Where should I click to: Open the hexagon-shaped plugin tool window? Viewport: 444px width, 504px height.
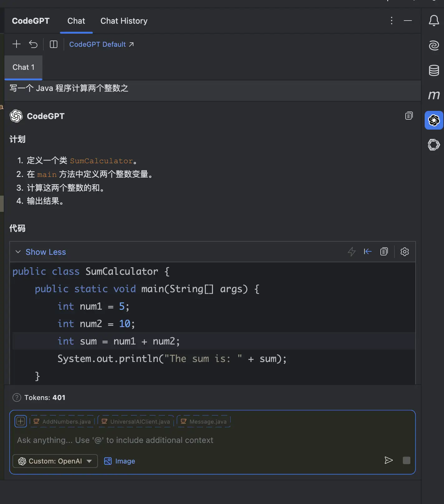click(434, 145)
